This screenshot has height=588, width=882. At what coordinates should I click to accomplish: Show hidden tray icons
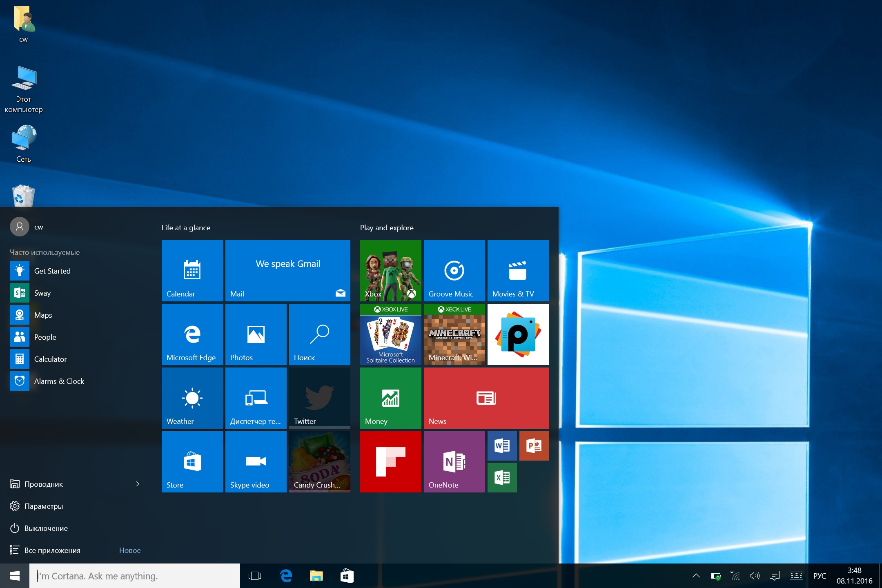[x=696, y=576]
